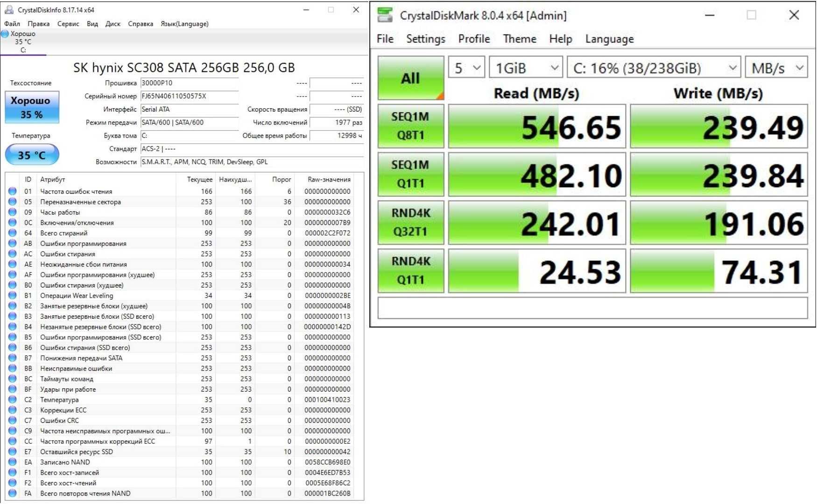
Task: Click SEQ1M Q8T1 read result bar 546.65
Action: coord(537,126)
